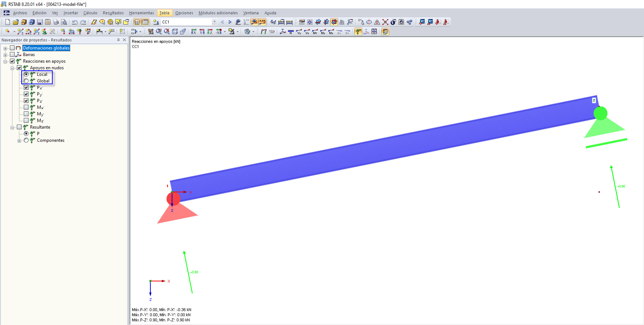The height and width of the screenshot is (325, 644).
Task: Save the model with the floppy disk icon
Action: coord(40,22)
